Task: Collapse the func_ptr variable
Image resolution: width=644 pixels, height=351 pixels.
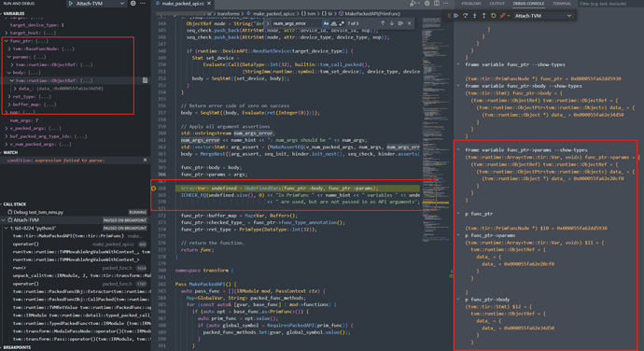Action: [7, 41]
